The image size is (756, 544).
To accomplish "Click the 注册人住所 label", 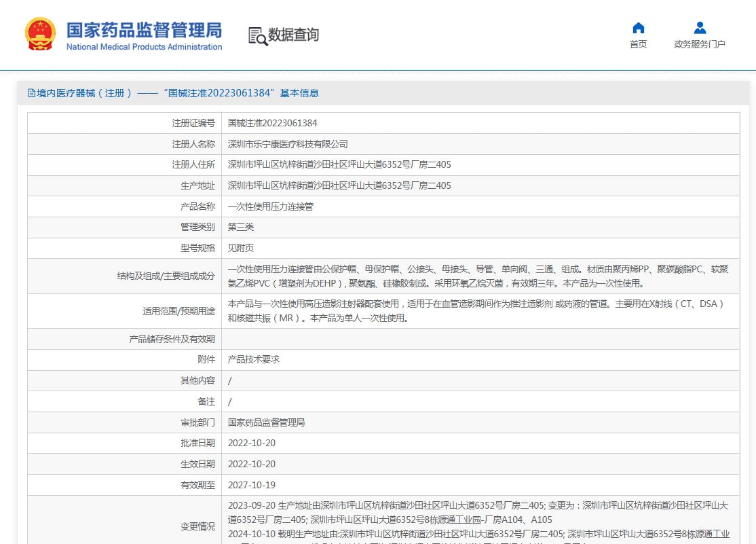I will pos(193,164).
